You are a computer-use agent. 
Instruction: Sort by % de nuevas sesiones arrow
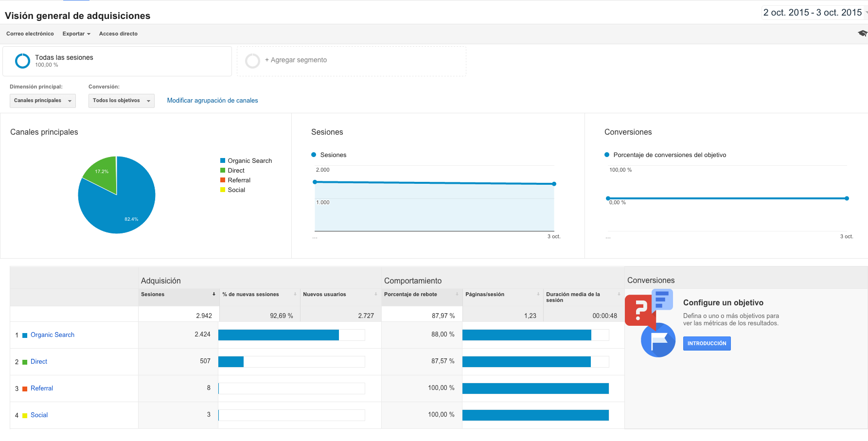[295, 294]
